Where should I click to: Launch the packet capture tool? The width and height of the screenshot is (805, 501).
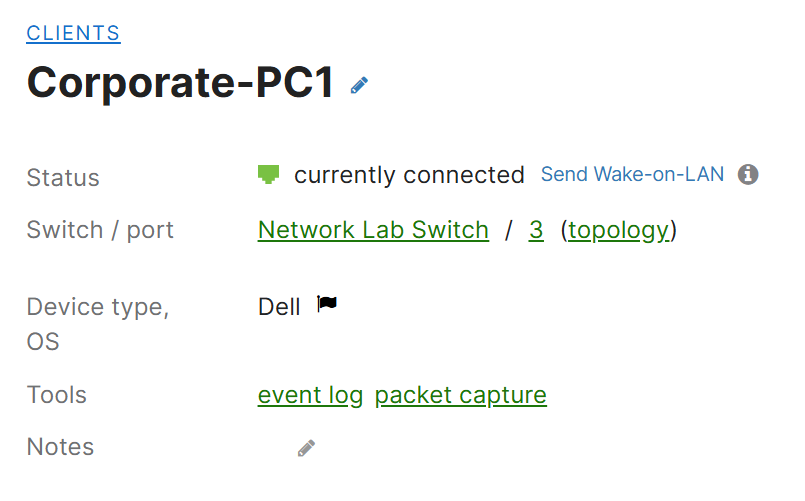tap(461, 395)
